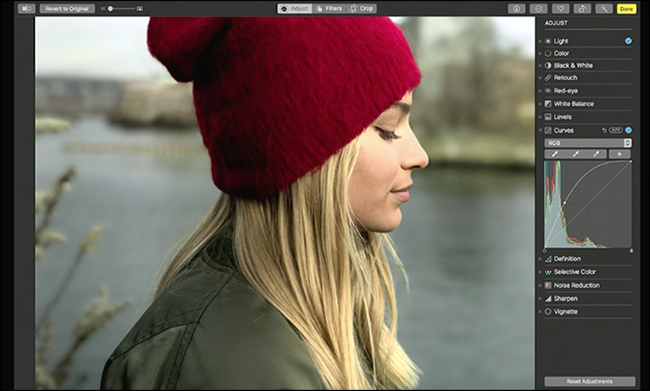Click the Curves undo arrow icon
This screenshot has height=391, width=650.
(604, 130)
